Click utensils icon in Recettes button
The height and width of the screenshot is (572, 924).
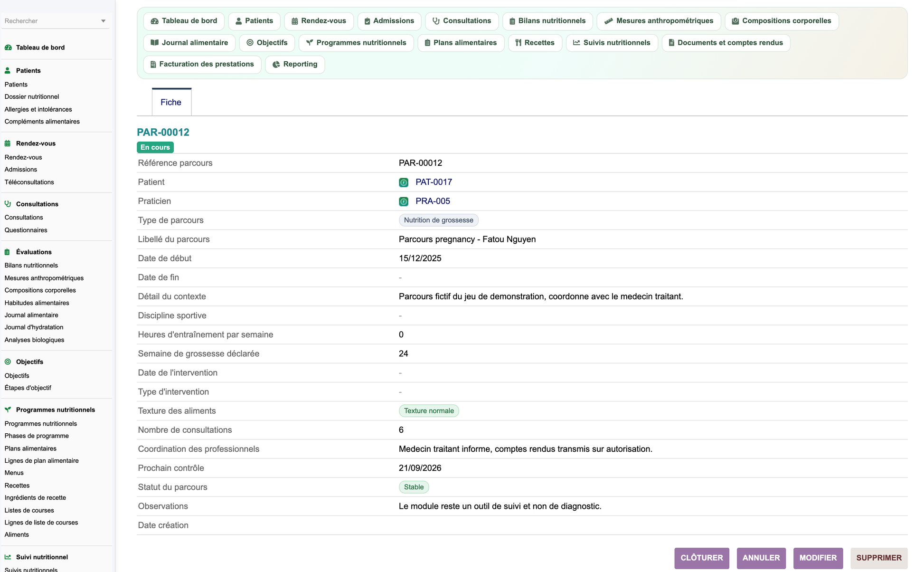click(x=519, y=43)
